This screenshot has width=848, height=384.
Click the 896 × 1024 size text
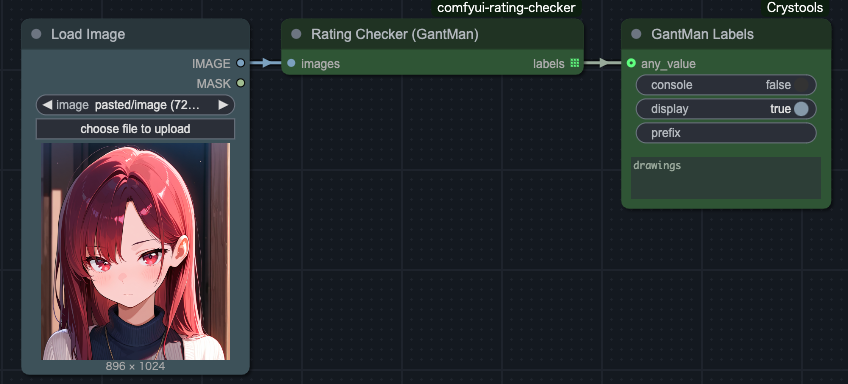pos(135,366)
